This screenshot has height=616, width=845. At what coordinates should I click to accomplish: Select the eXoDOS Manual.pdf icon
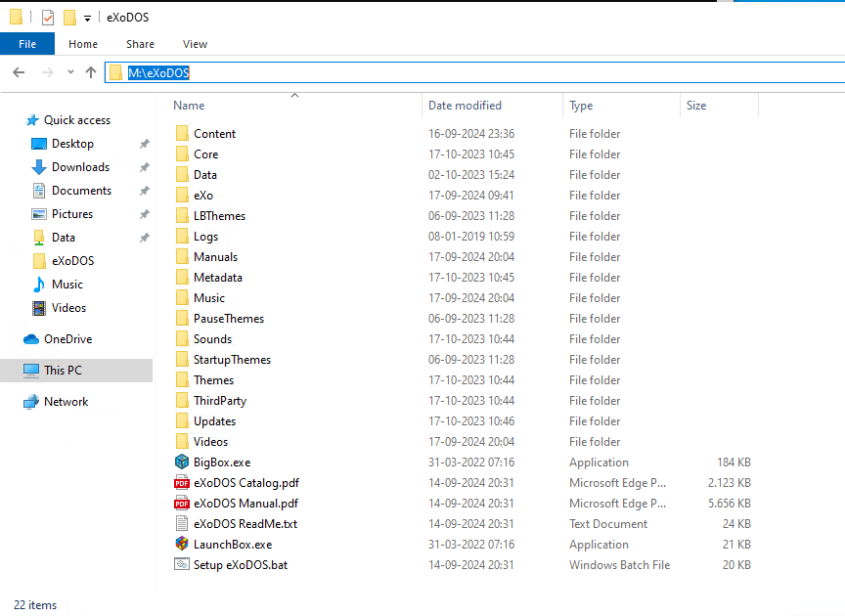click(x=182, y=503)
